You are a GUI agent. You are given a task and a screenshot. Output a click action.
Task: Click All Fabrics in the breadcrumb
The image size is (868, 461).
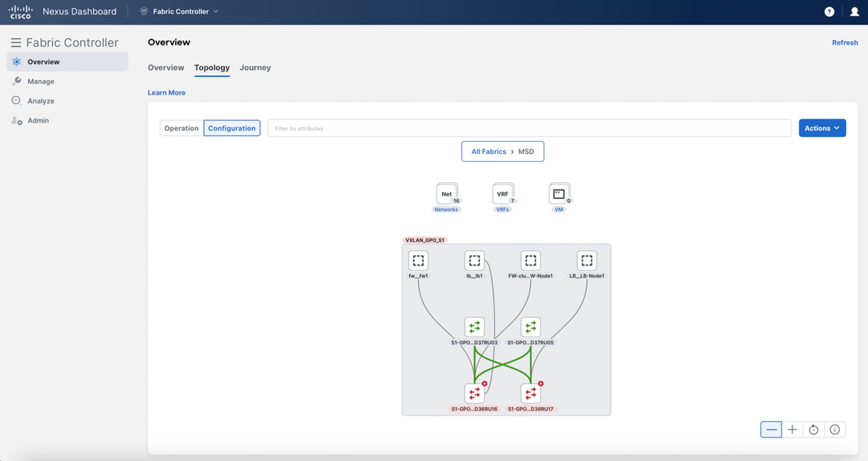click(x=489, y=152)
